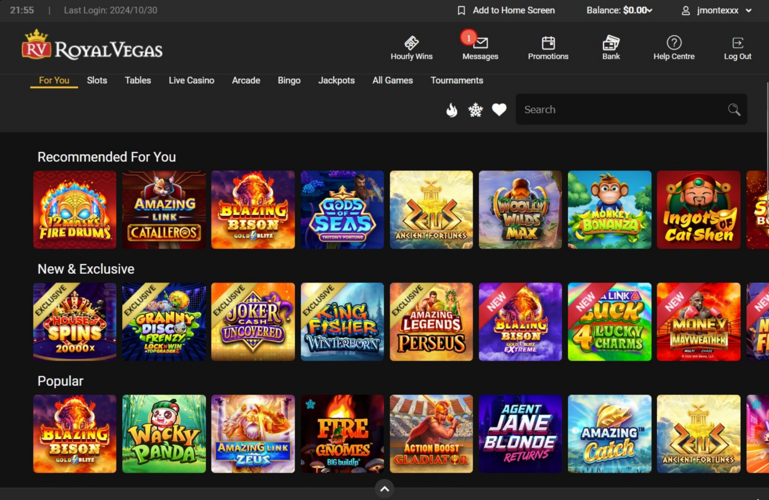Click the Last Login date text
The image size is (769, 500).
(110, 10)
